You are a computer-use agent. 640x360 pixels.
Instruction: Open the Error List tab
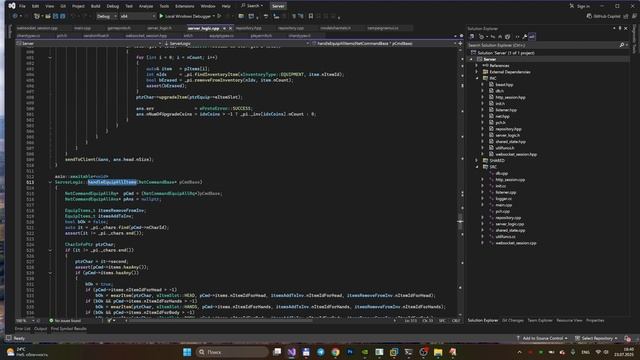pos(22,329)
